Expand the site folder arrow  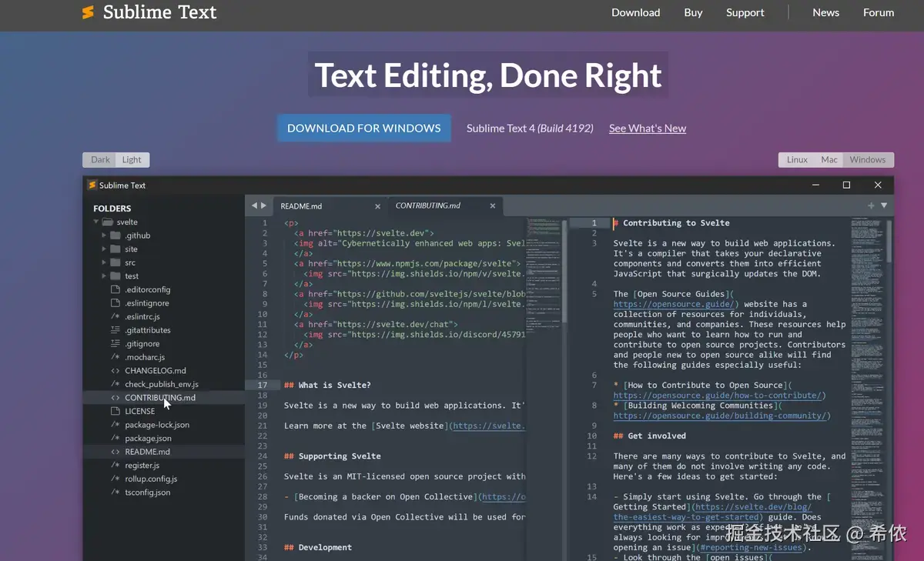click(104, 249)
